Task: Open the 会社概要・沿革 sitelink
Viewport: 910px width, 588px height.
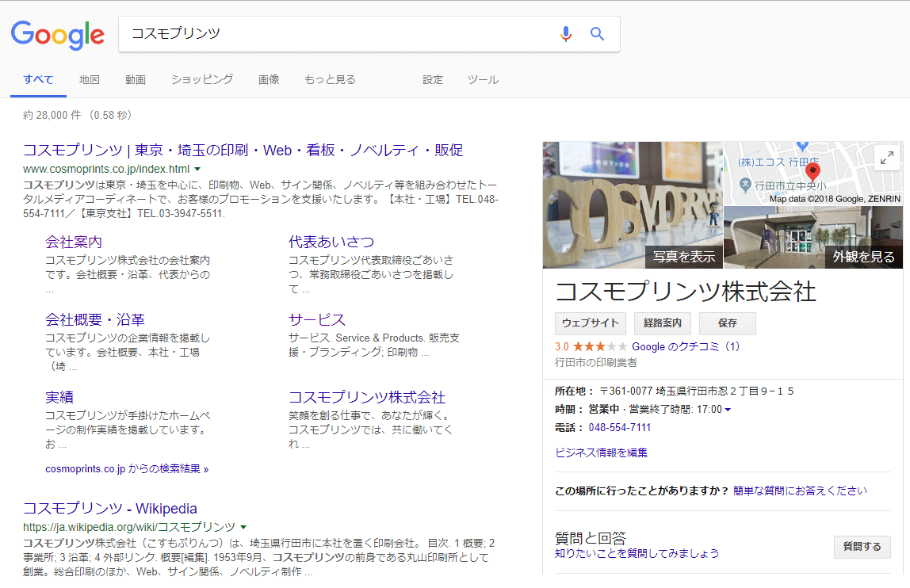Action: pyautogui.click(x=95, y=320)
